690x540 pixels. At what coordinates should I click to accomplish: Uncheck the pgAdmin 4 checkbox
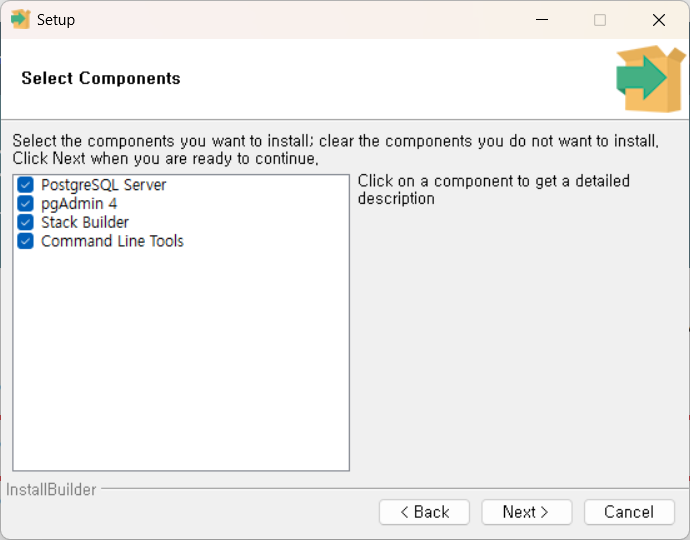[25, 204]
